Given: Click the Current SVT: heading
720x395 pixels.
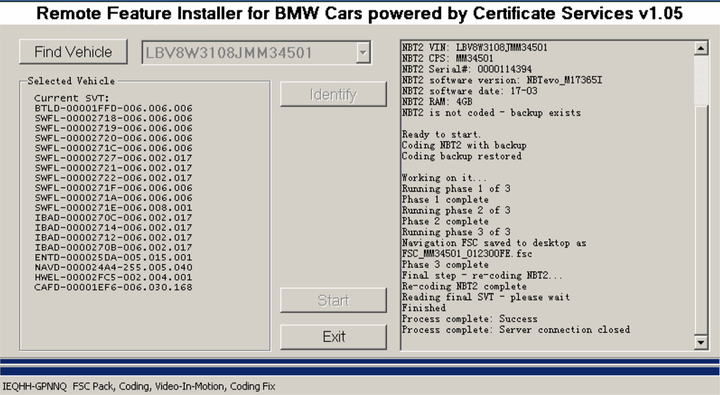Looking at the screenshot, I should click(x=72, y=98).
